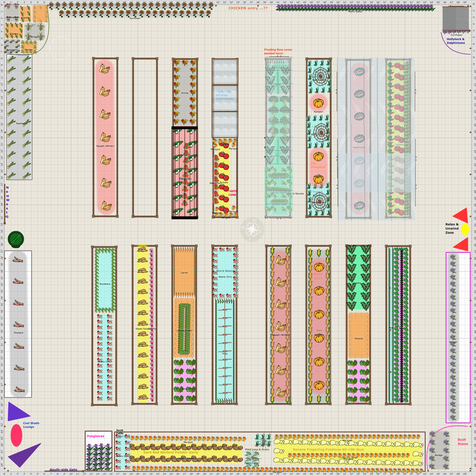This screenshot has width=476, height=476.
Task: Click the Pearly Gates label
Action: (355, 12)
